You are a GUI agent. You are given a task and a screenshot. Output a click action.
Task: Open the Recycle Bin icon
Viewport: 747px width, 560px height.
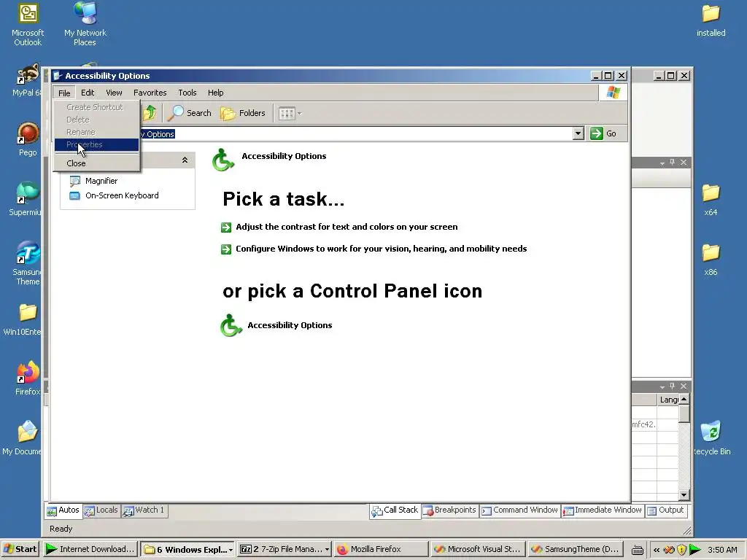(711, 438)
